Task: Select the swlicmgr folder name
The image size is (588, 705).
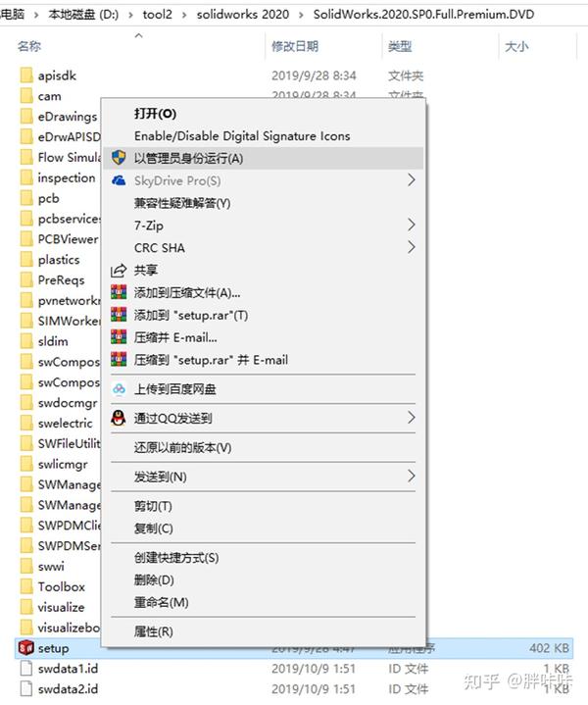Action: [x=63, y=464]
